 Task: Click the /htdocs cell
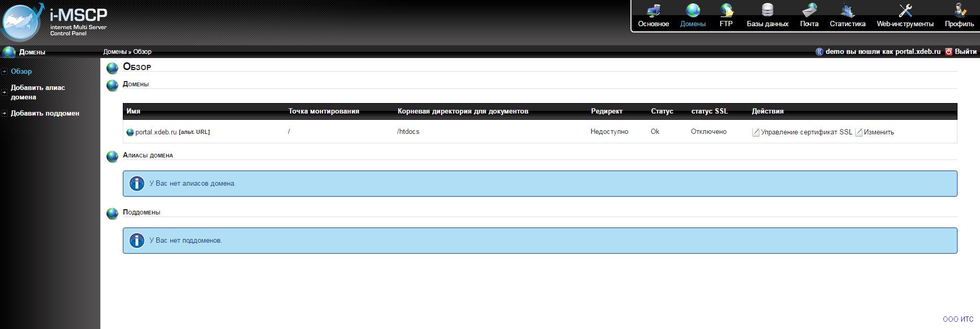(x=408, y=132)
